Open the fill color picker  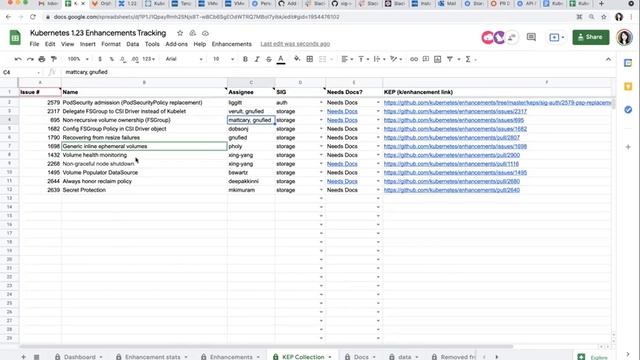point(297,59)
